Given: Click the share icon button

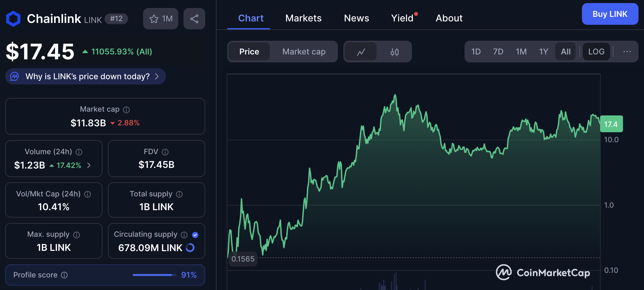Looking at the screenshot, I should click(194, 19).
